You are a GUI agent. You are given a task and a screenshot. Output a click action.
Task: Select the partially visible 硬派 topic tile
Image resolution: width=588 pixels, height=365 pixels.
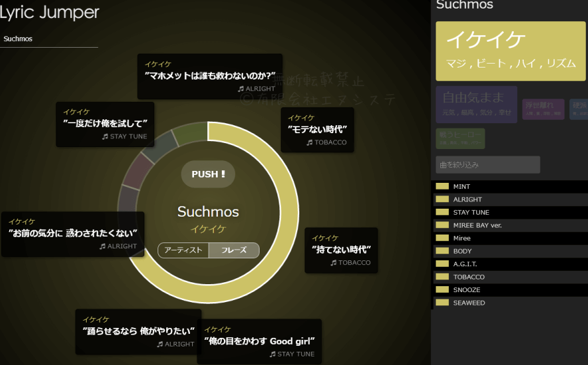579,109
